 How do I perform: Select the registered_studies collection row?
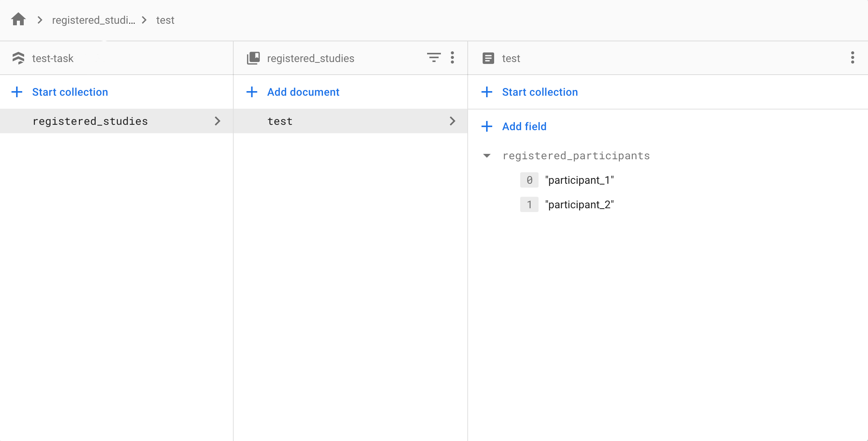116,121
